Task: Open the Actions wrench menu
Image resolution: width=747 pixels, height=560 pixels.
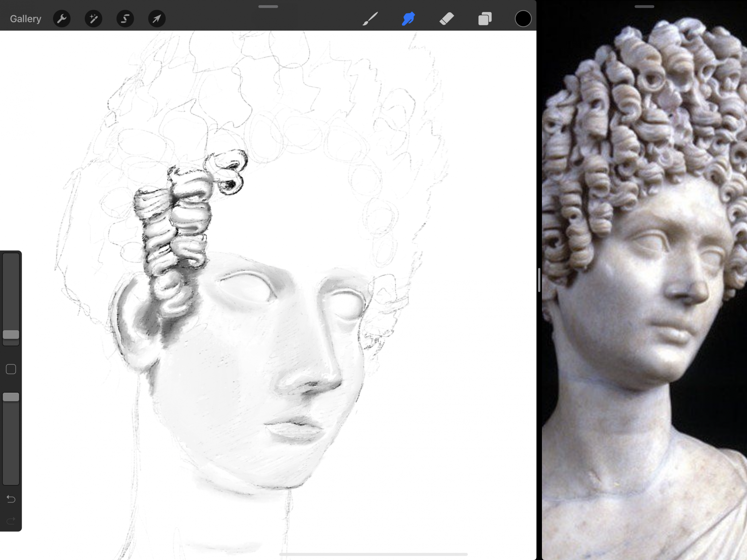Action: coord(62,18)
